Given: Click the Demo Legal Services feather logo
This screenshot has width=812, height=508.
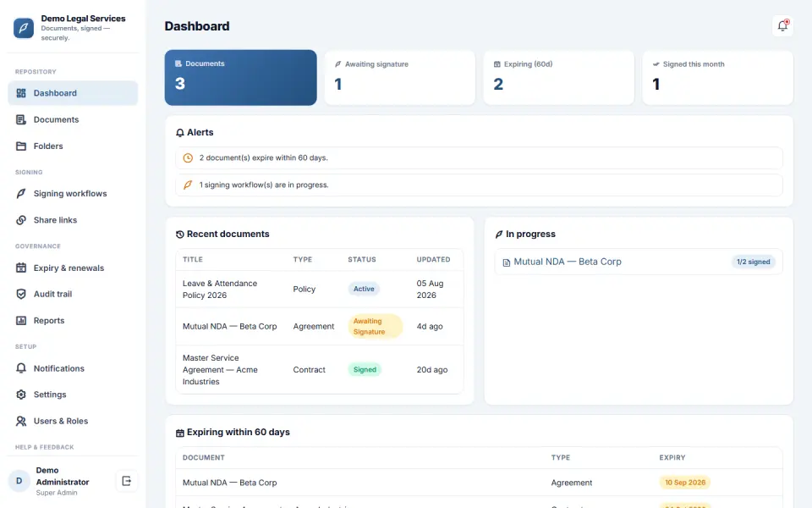Looking at the screenshot, I should point(24,28).
